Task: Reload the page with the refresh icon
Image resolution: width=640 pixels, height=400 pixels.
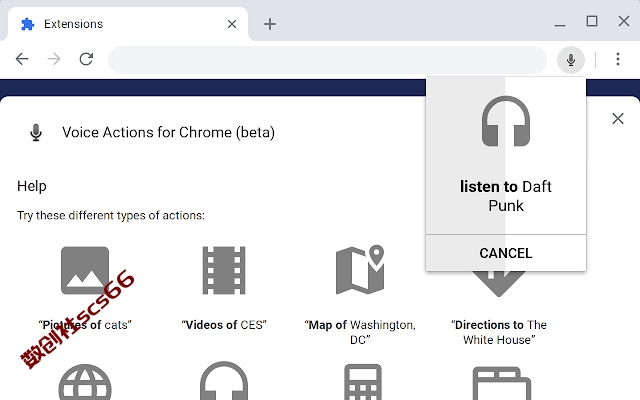Action: (x=86, y=59)
